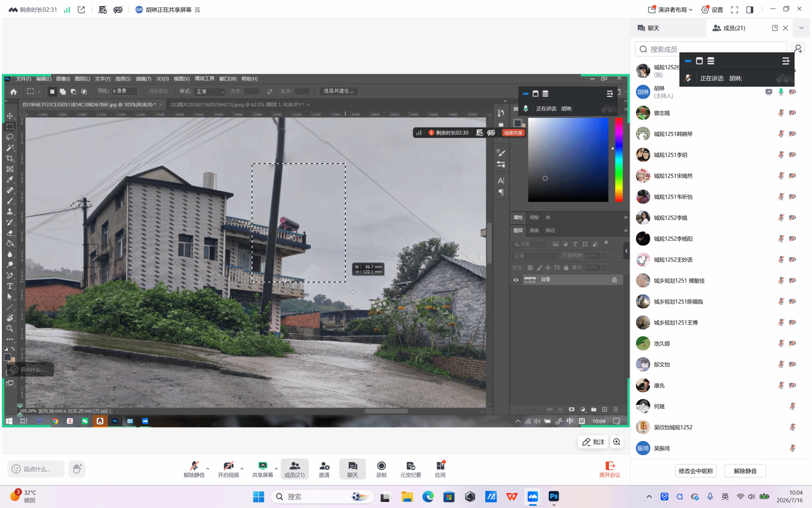Switch to the 成员(21) panel tab

(x=729, y=28)
